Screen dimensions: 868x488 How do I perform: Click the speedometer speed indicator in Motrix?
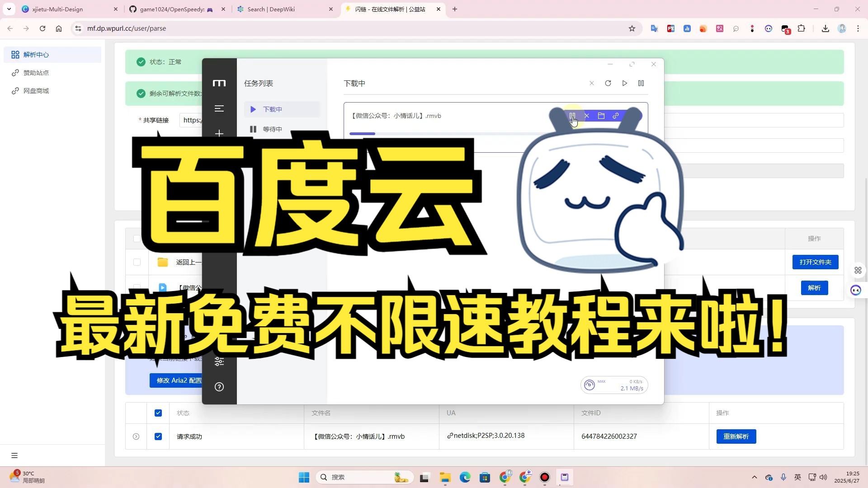[614, 385]
